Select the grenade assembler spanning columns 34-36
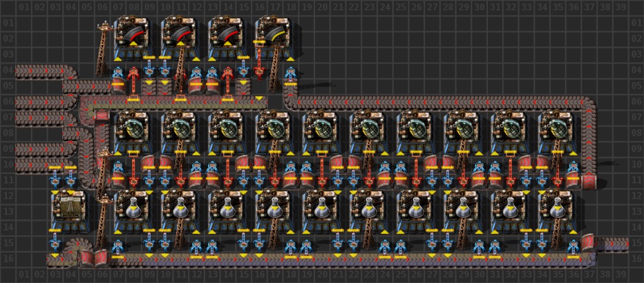The image size is (644, 283). click(558, 133)
